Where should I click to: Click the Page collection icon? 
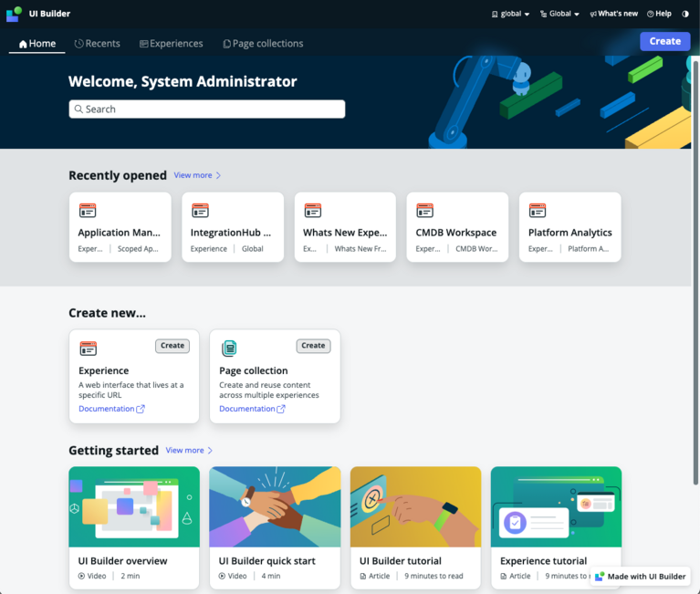pos(229,349)
